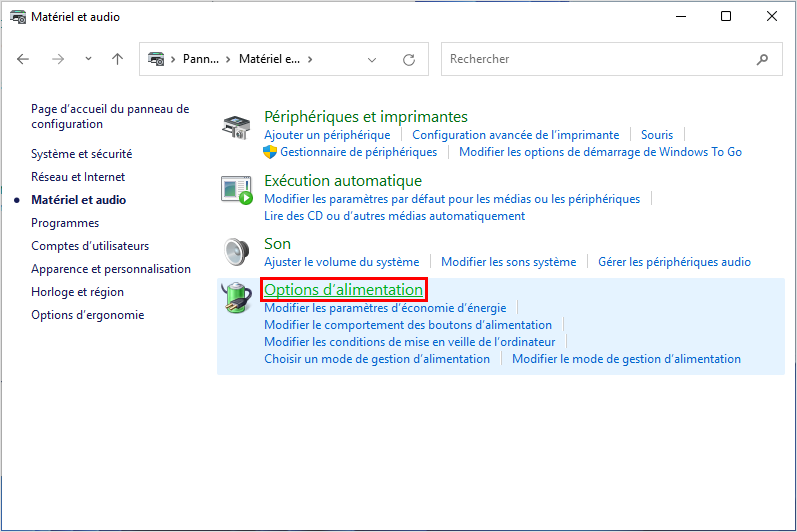Click the Exécution automatique icon
This screenshot has width=797, height=532.
(x=237, y=190)
